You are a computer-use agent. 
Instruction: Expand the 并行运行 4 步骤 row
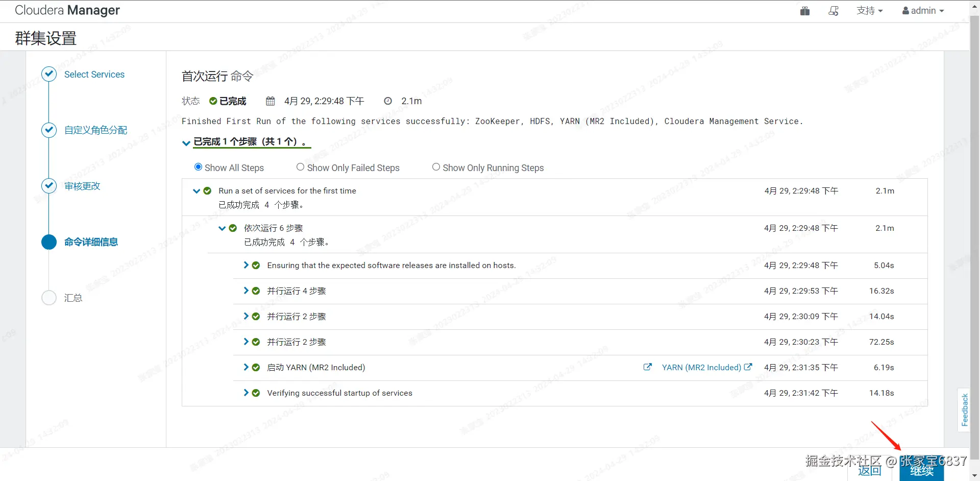click(246, 291)
